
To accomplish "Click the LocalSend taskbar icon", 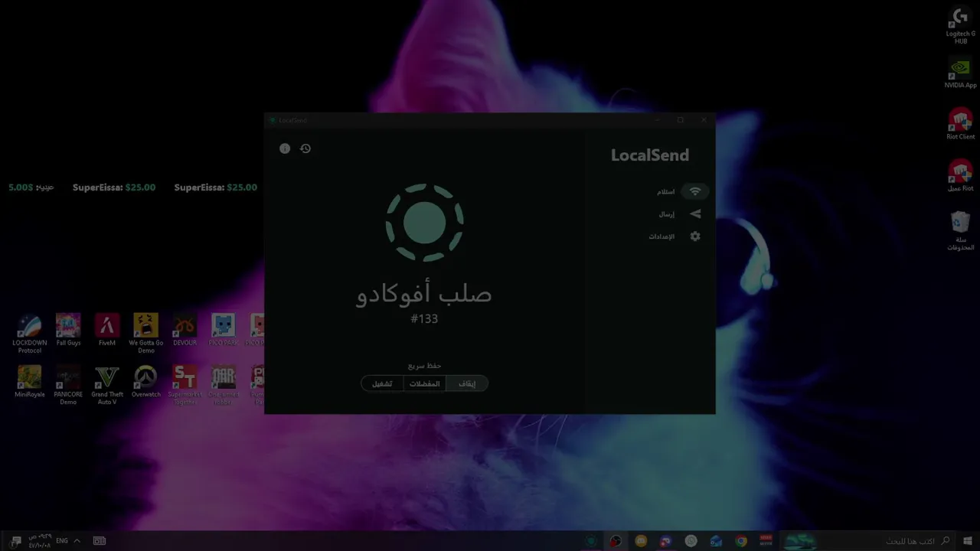I will point(591,541).
